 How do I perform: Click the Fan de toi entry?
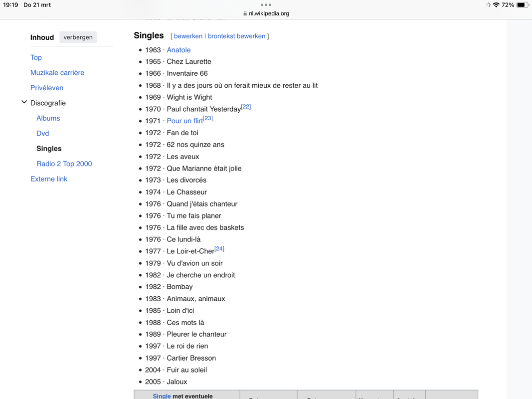pos(182,133)
